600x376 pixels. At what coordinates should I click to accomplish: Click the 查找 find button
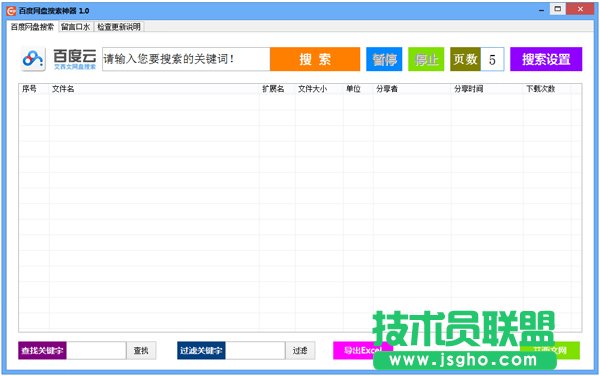point(141,350)
